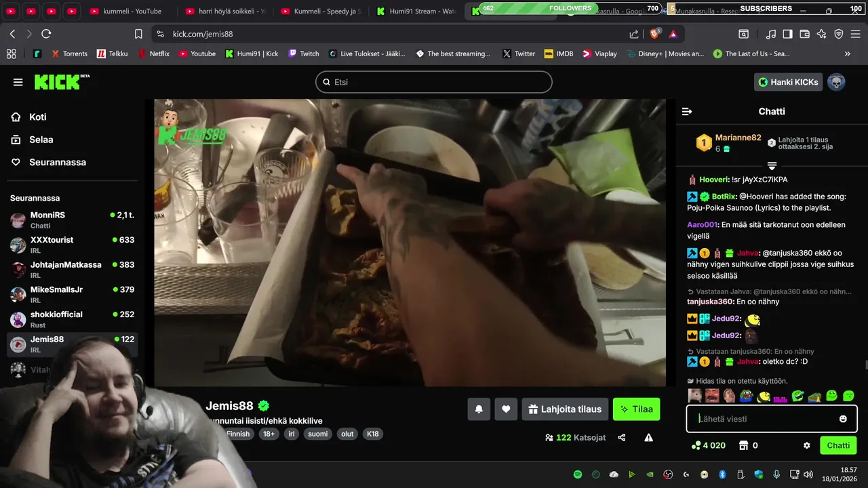Screen dimensions: 868x488
Task: Click the Brave Shields lion icon
Action: pyautogui.click(x=656, y=34)
